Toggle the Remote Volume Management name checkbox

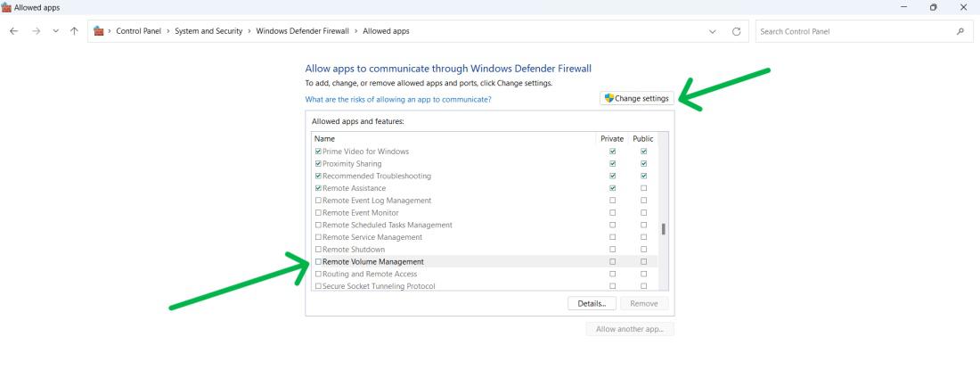318,262
